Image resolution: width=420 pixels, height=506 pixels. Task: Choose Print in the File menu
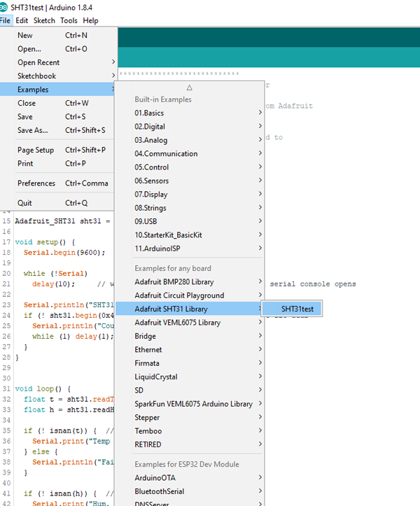click(x=57, y=164)
